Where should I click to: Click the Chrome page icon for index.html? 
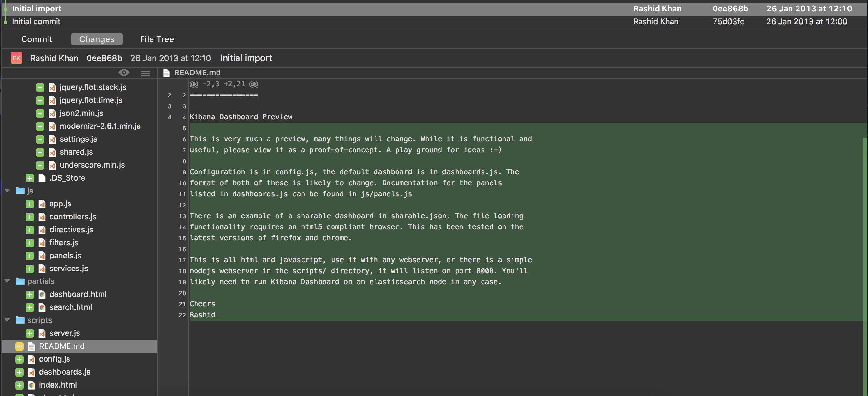click(x=31, y=385)
